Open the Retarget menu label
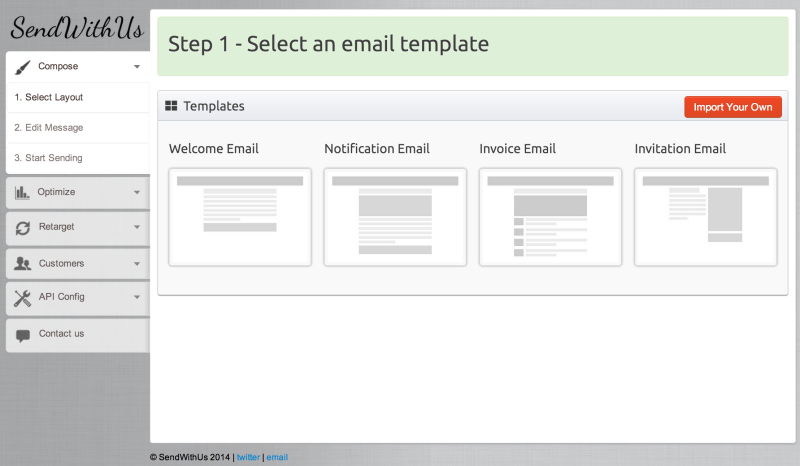 57,227
